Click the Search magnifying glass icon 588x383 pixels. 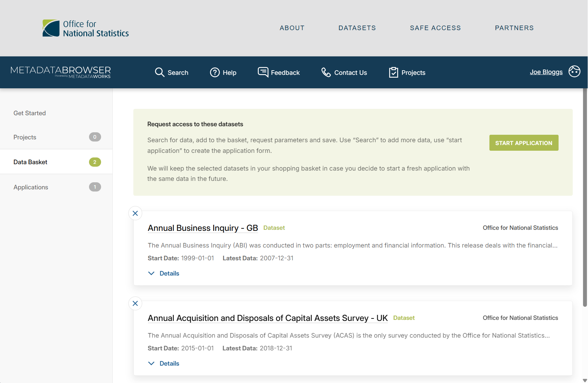click(160, 72)
